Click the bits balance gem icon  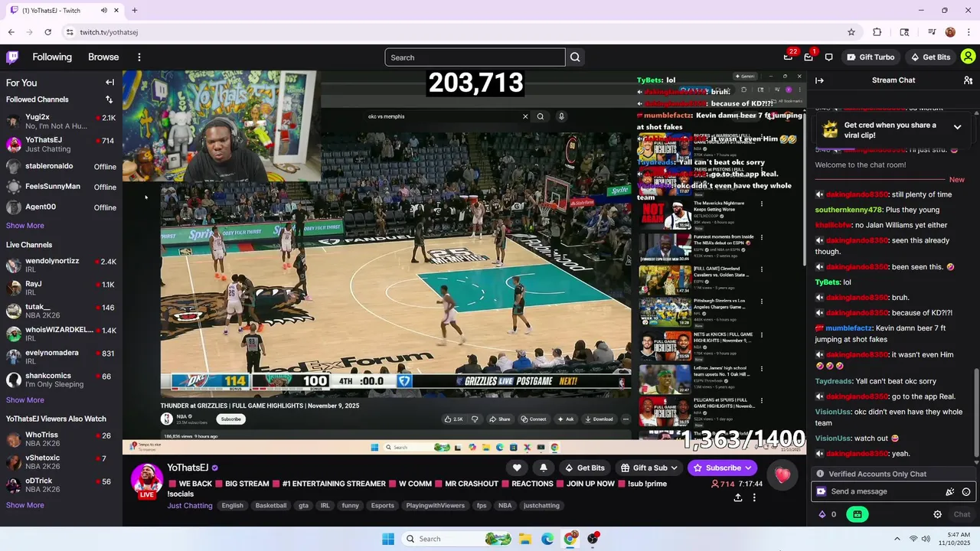pyautogui.click(x=822, y=514)
